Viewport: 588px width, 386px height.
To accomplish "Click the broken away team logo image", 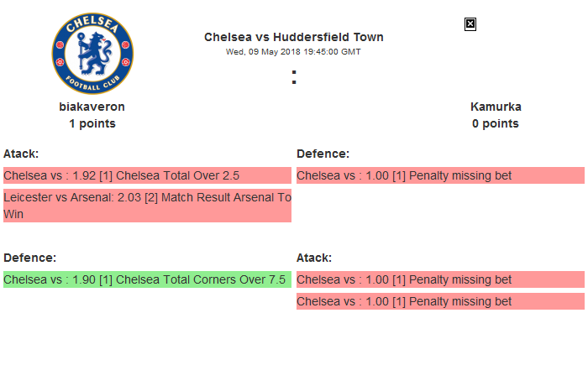I will click(x=470, y=24).
